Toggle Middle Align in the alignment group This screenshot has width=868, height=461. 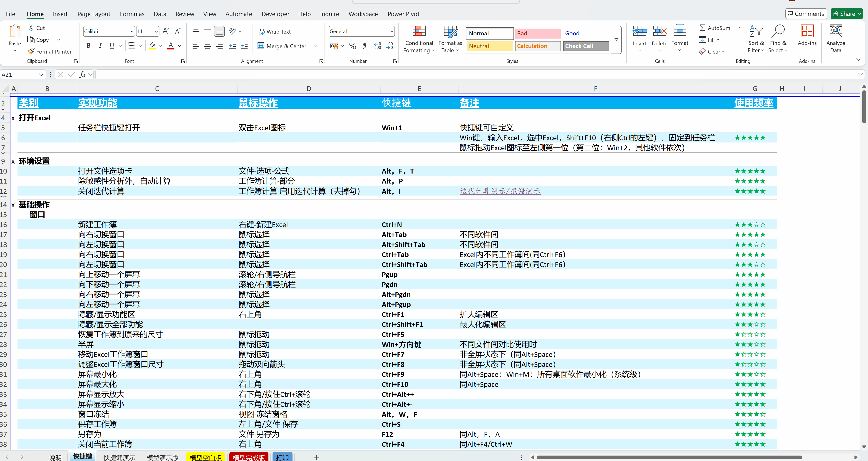(208, 31)
